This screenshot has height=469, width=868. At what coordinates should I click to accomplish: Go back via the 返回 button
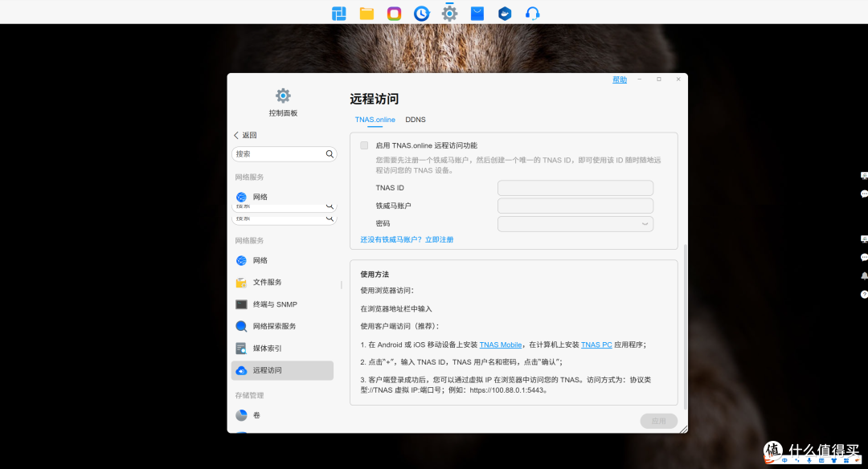click(245, 135)
